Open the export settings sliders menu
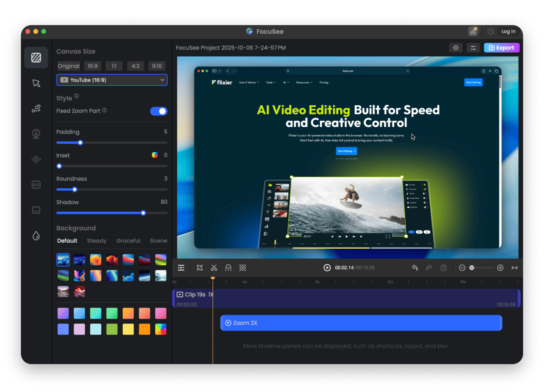This screenshot has height=392, width=544. click(x=473, y=48)
